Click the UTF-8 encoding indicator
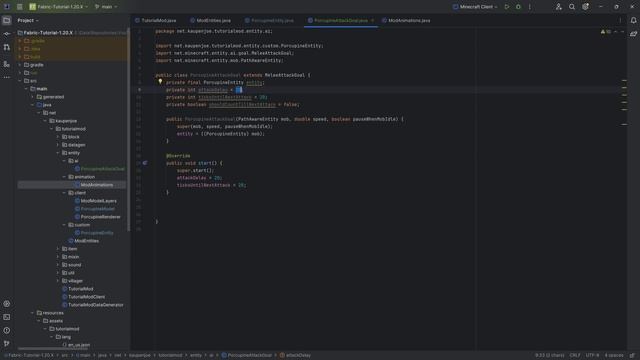This screenshot has width=640, height=360. [x=592, y=356]
